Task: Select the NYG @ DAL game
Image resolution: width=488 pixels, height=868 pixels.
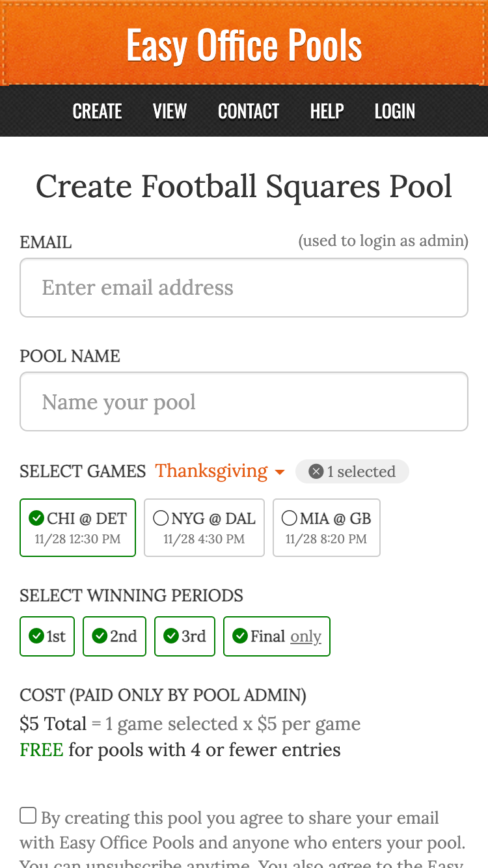Action: (204, 527)
